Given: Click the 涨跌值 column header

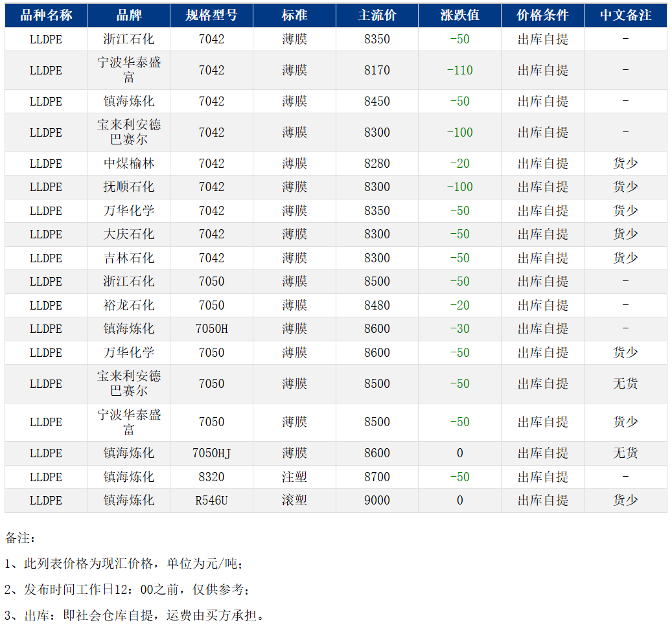Looking at the screenshot, I should 460,16.
